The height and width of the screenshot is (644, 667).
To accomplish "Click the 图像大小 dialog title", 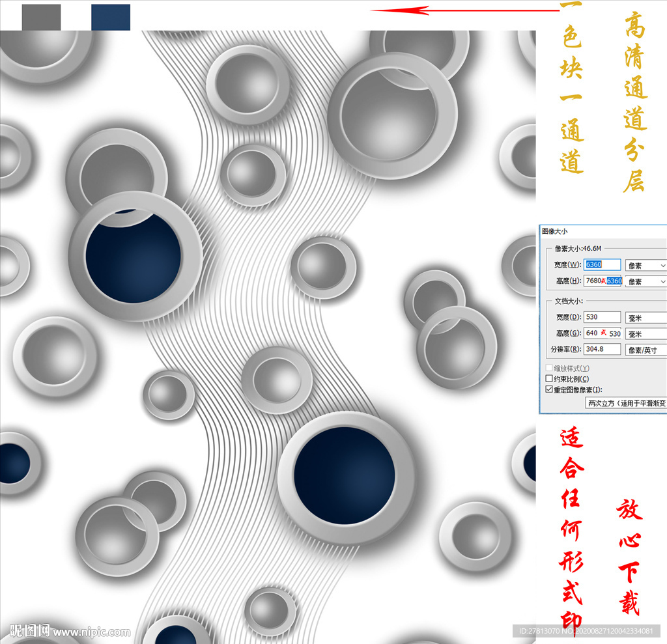I will 555,231.
